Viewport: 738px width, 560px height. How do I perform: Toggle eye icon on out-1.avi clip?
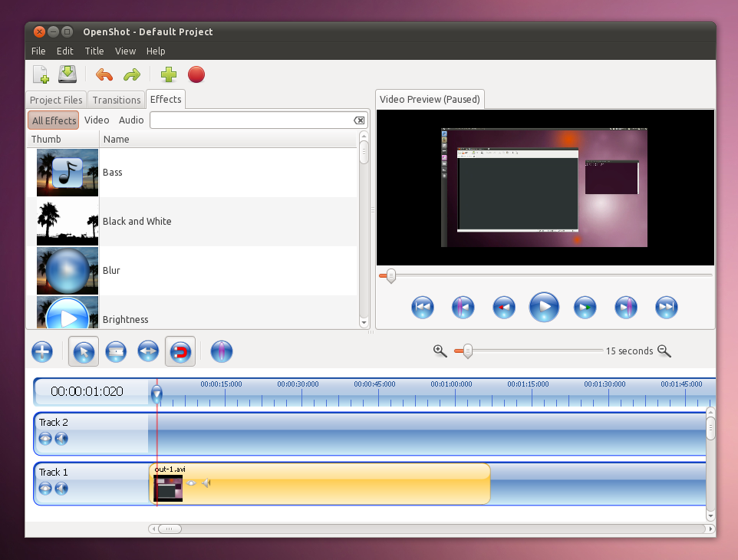190,483
